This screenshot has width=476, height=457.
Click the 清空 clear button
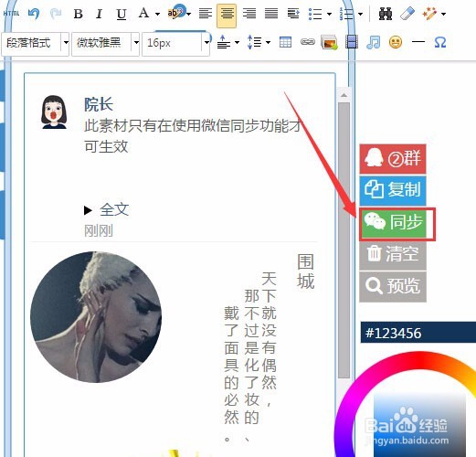pyautogui.click(x=393, y=255)
